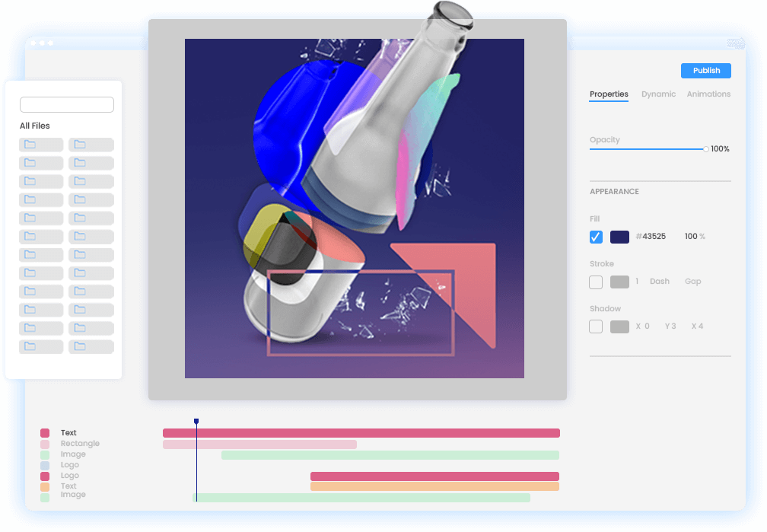767x532 pixels.
Task: Click the shadow X 4 blur value
Action: click(697, 326)
